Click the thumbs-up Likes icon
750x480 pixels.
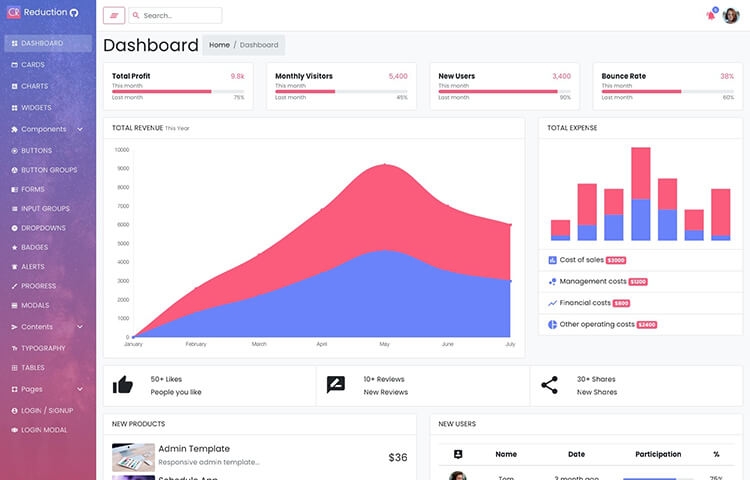tap(123, 385)
